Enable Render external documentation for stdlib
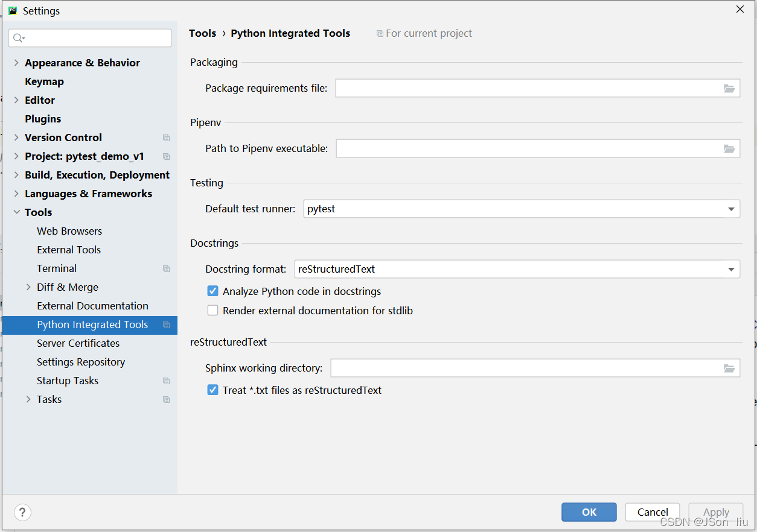 click(212, 311)
